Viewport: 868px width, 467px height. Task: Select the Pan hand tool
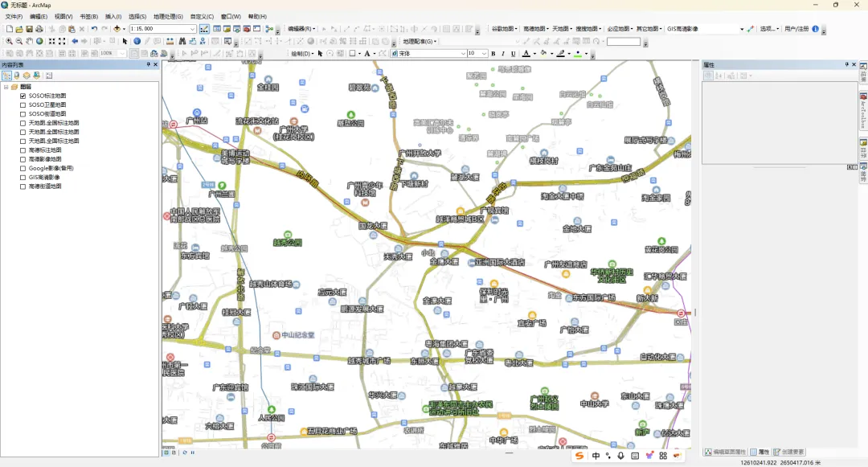pos(30,41)
